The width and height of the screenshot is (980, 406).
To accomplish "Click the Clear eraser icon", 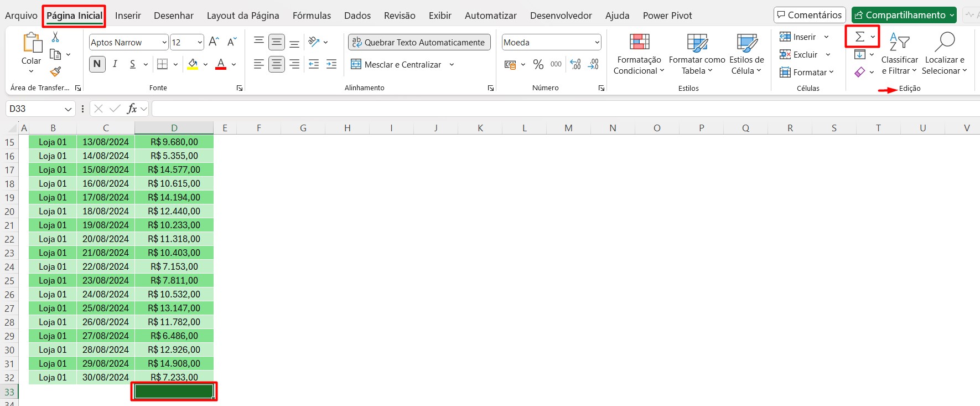I will (860, 72).
